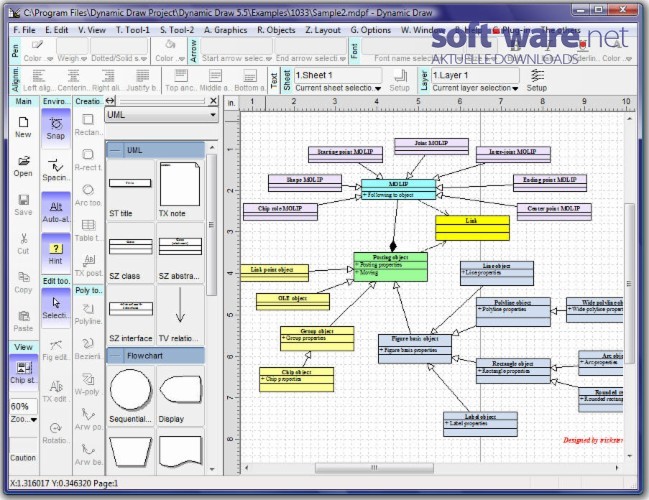
Task: Open the pen Weight dropdown
Action: 72,58
